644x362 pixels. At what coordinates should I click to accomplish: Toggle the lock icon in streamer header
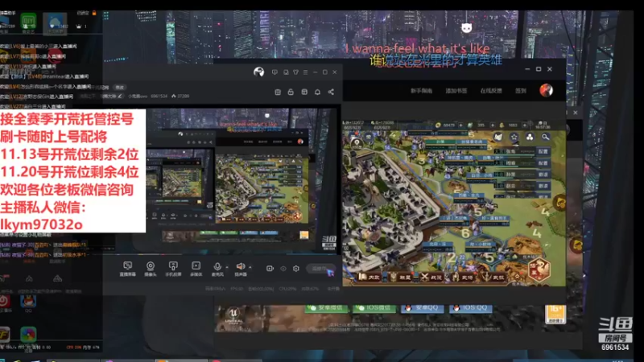pos(291,92)
